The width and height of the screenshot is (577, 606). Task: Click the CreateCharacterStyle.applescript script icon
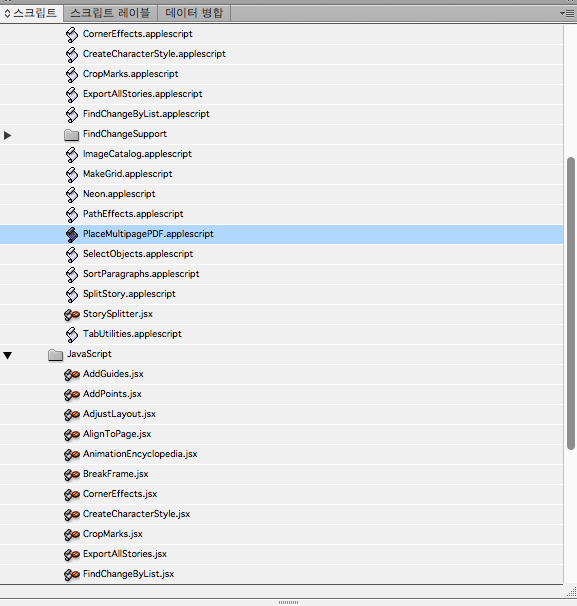71,54
